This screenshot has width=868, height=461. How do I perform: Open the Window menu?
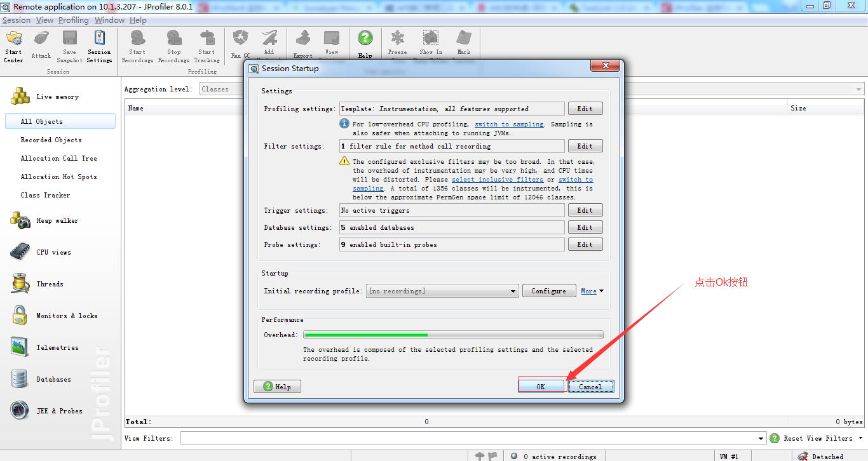coord(110,20)
